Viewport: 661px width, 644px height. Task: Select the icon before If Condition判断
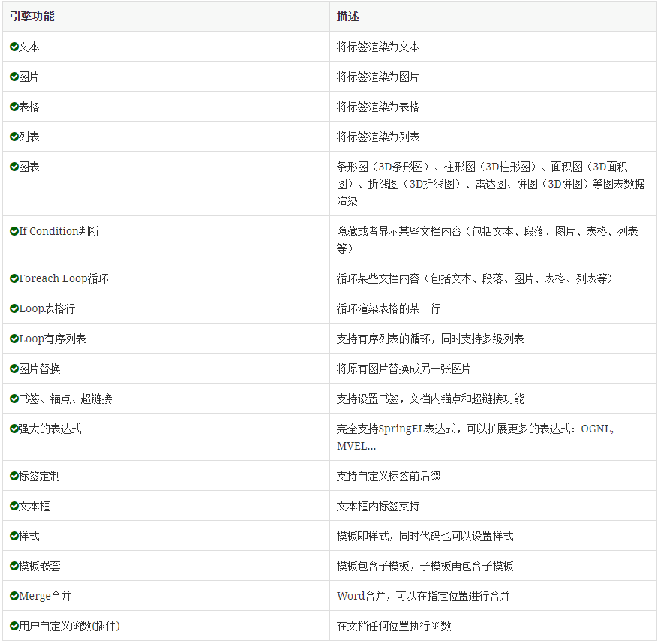pos(16,231)
